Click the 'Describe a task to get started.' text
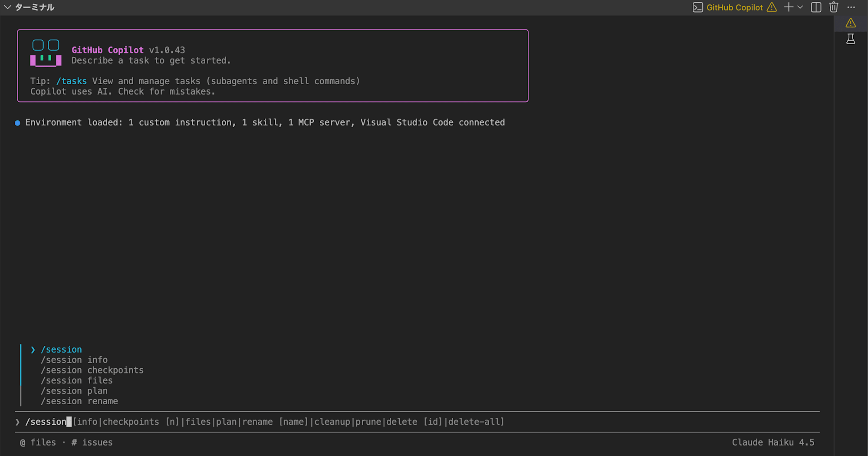The height and width of the screenshot is (456, 868). click(151, 61)
